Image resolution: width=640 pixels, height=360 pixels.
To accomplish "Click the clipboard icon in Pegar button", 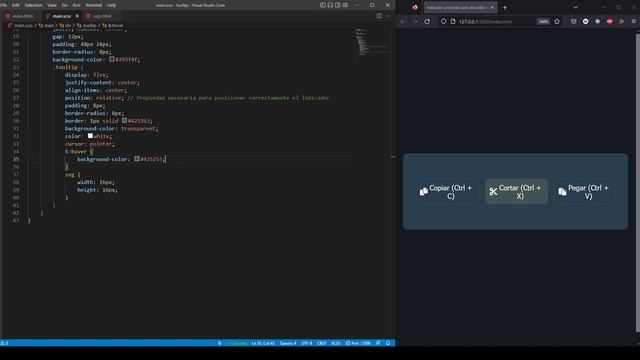I will tap(562, 191).
